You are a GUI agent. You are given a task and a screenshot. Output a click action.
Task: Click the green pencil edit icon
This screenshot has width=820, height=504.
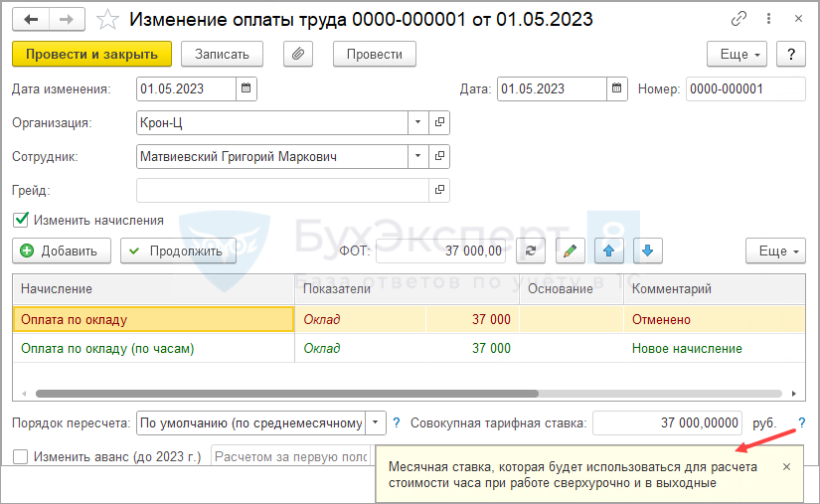click(x=570, y=251)
